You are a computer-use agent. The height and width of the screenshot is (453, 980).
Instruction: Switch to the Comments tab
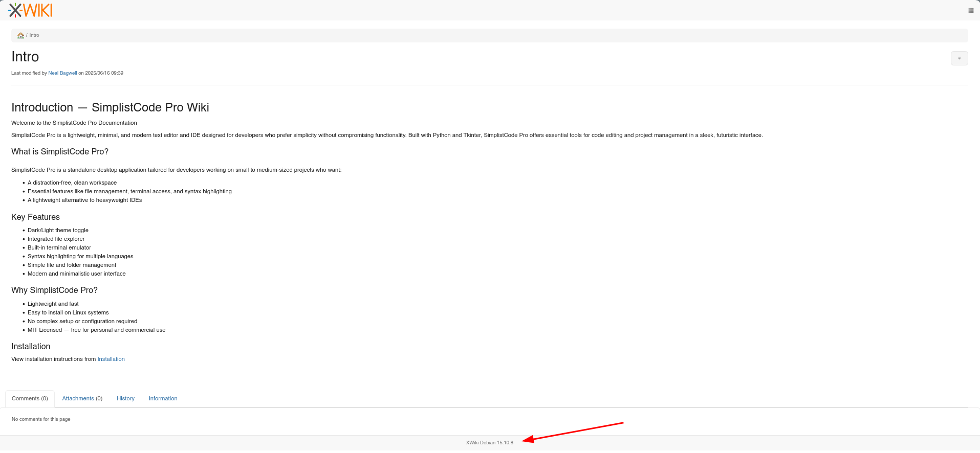[x=30, y=398]
